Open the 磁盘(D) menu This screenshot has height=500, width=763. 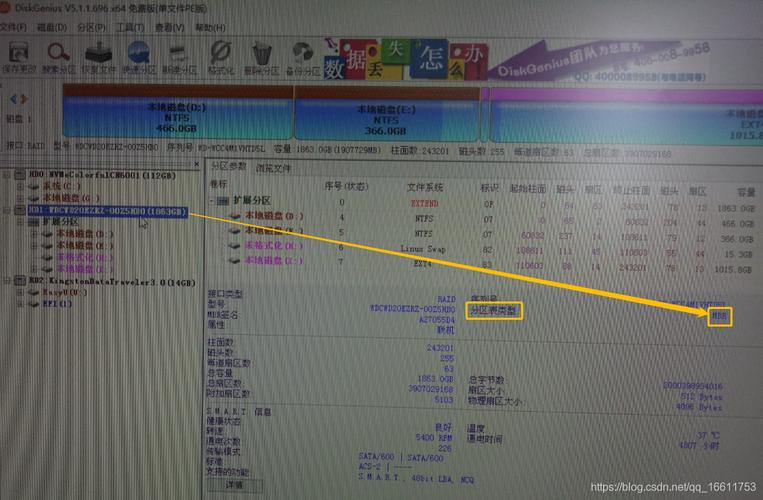click(x=52, y=27)
